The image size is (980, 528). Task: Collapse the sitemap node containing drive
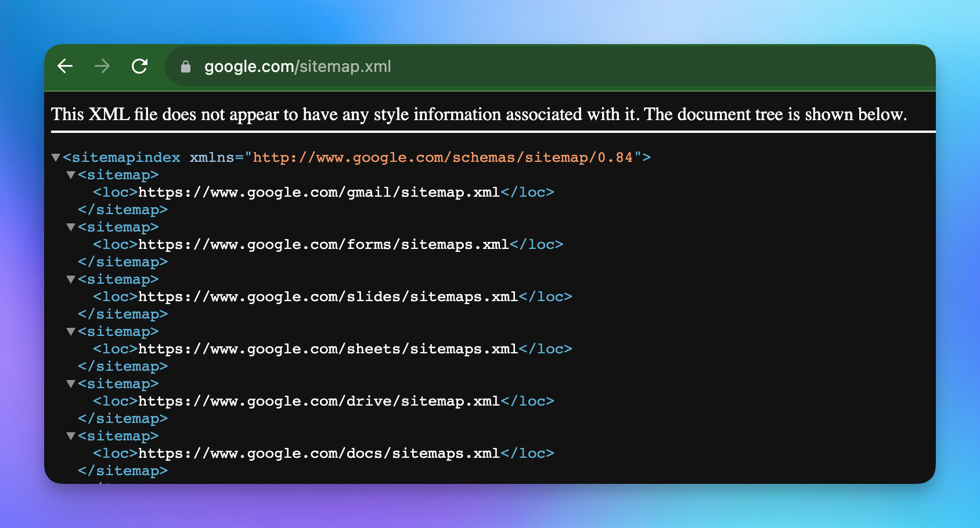click(x=71, y=384)
